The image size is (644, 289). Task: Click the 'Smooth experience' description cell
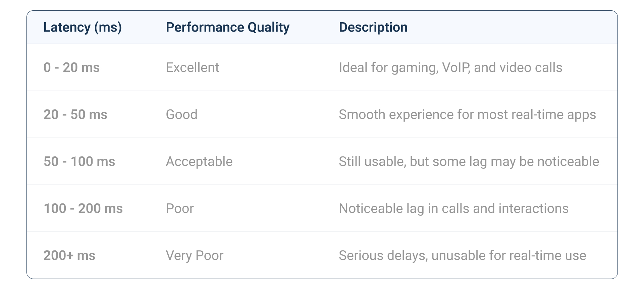(x=467, y=114)
